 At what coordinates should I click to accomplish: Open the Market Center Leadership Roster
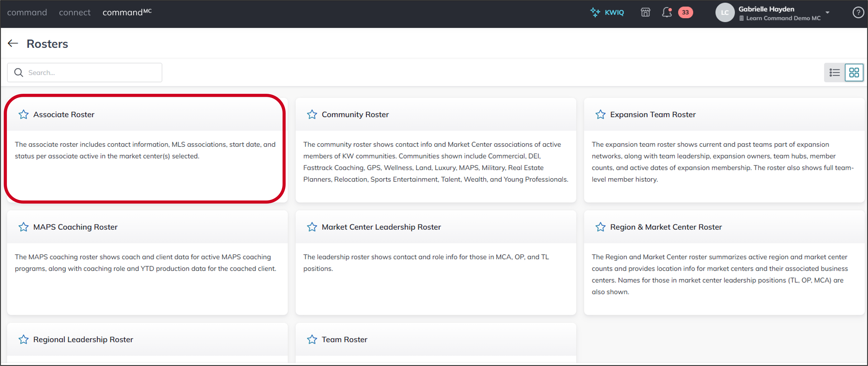[381, 227]
